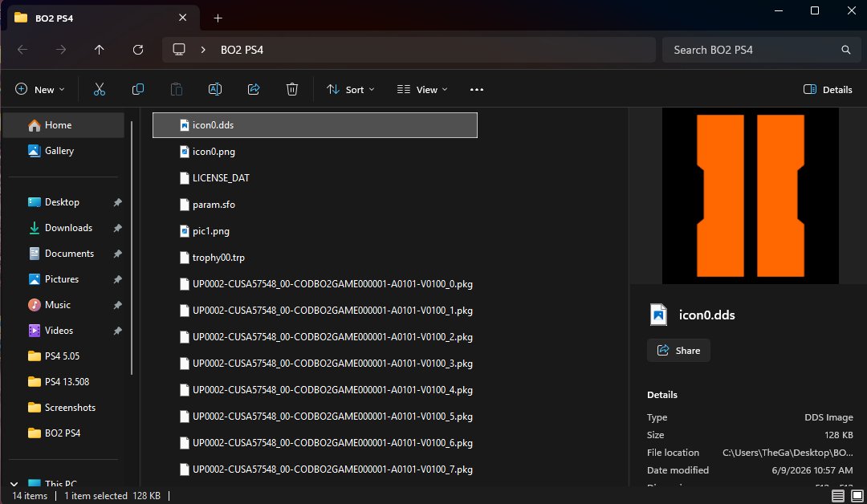Switch to large thumbnails layout icon in status bar

coord(857,496)
